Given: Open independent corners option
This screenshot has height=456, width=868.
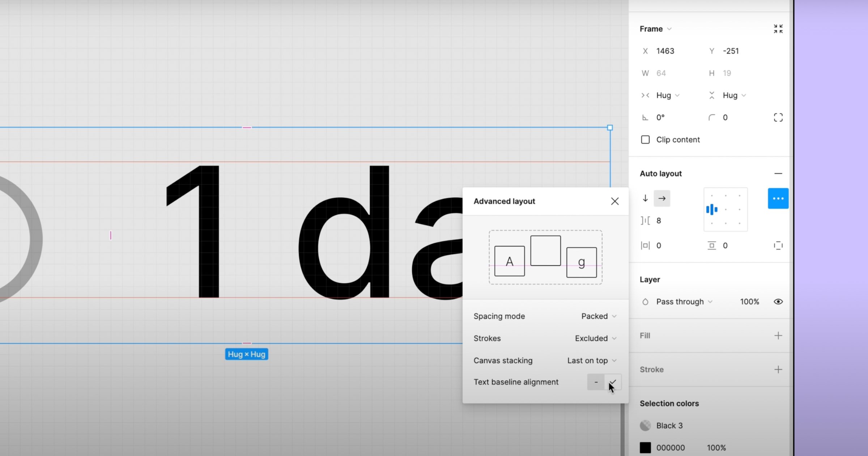Looking at the screenshot, I should pyautogui.click(x=778, y=118).
